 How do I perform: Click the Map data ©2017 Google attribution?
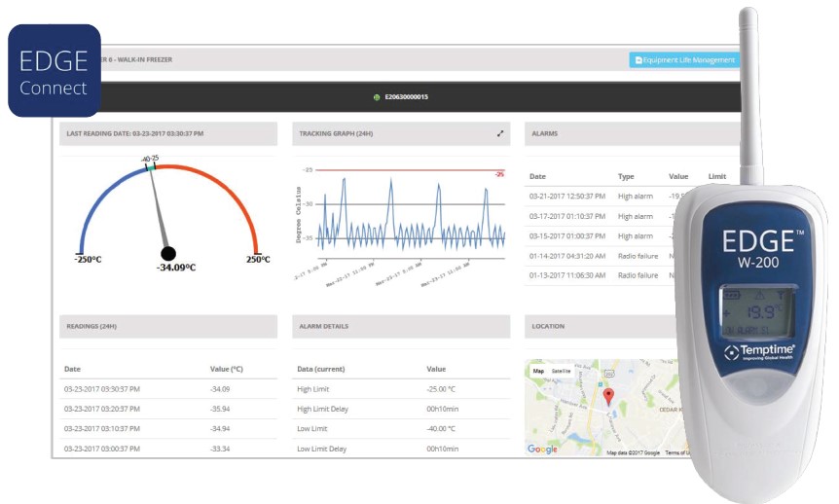pos(633,452)
